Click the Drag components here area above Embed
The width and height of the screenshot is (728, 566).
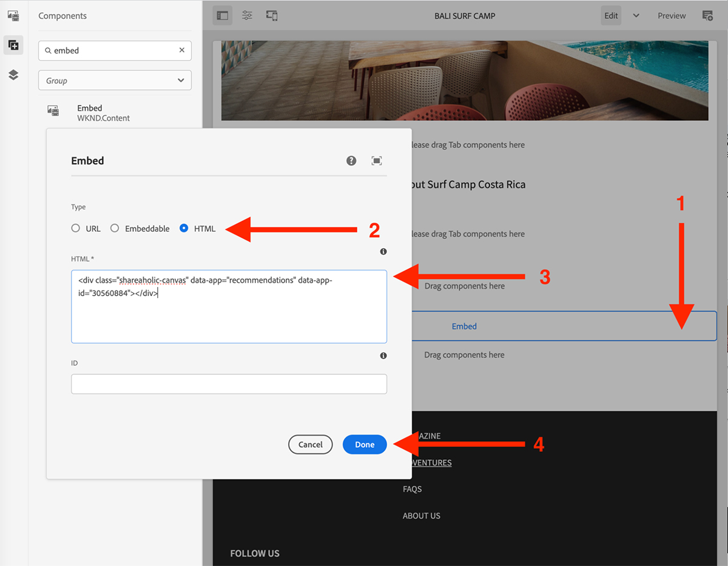[x=465, y=286]
